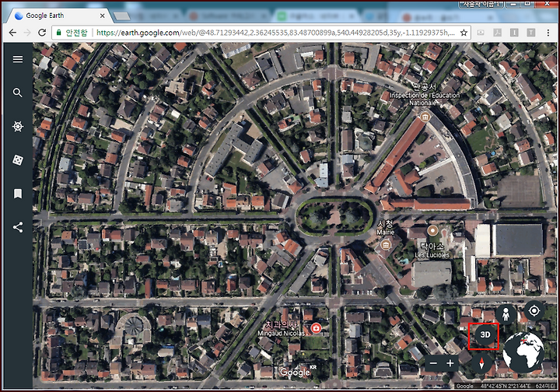560x392 pixels.
Task: Select the Google Earth browser tab
Action: tap(59, 16)
